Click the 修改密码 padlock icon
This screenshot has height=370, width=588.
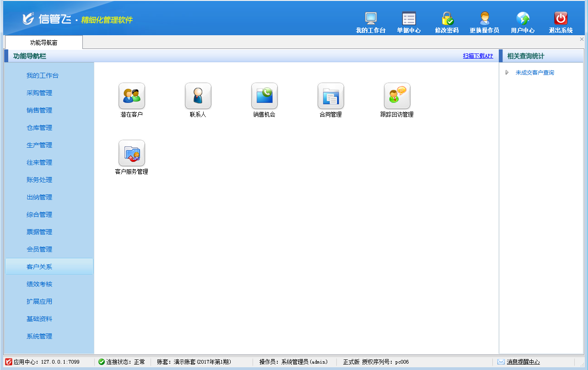click(x=447, y=19)
